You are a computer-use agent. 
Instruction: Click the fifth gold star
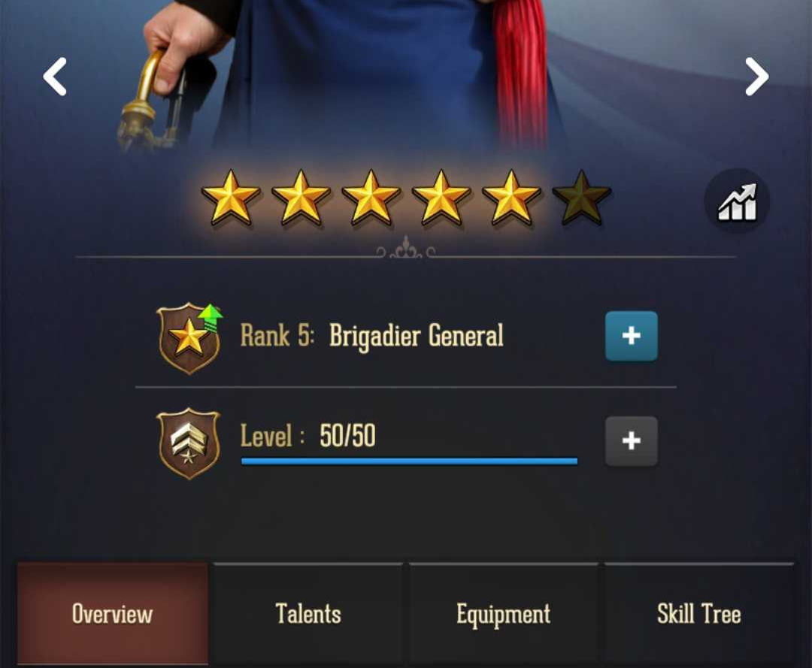point(512,198)
